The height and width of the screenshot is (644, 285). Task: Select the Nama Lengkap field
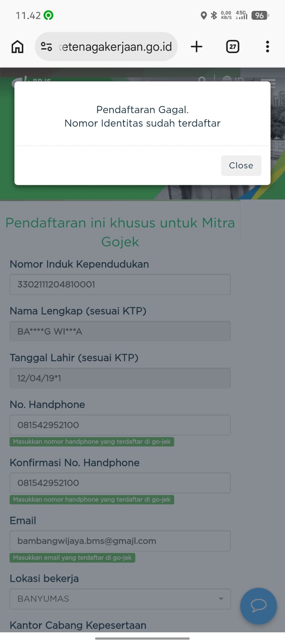[120, 331]
